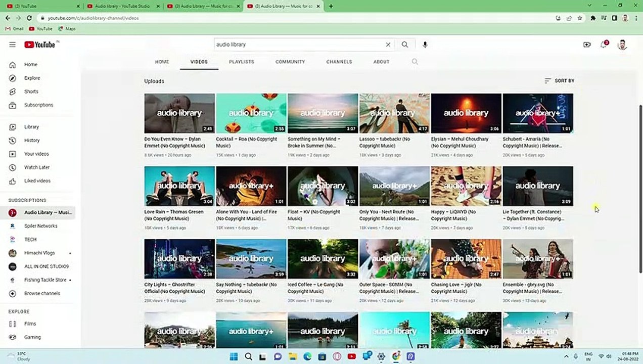Open the browser extensions puzzle icon
643x364 pixels.
(593, 18)
